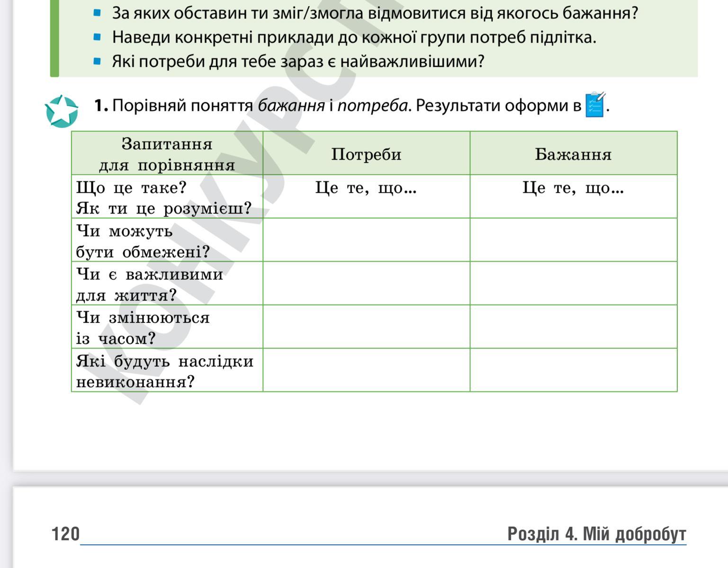
Task: Click the row label 'Чи можуть бути обмежені?'
Action: [143, 241]
